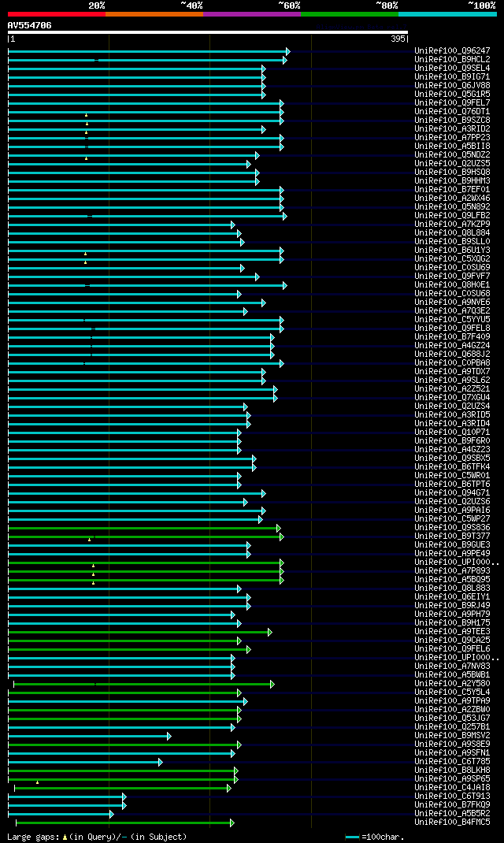Select the UniRef100_B9T377 label
Viewport: 504px width, 843px height.
point(452,537)
